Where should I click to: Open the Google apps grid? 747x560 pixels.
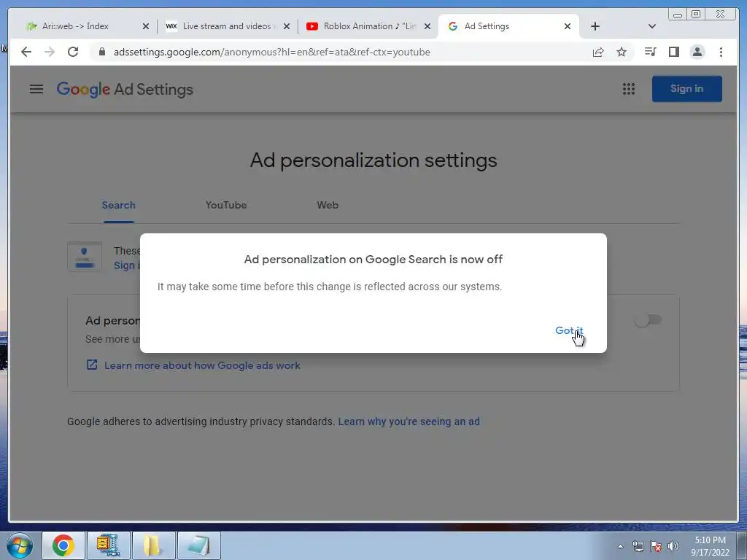coord(629,89)
